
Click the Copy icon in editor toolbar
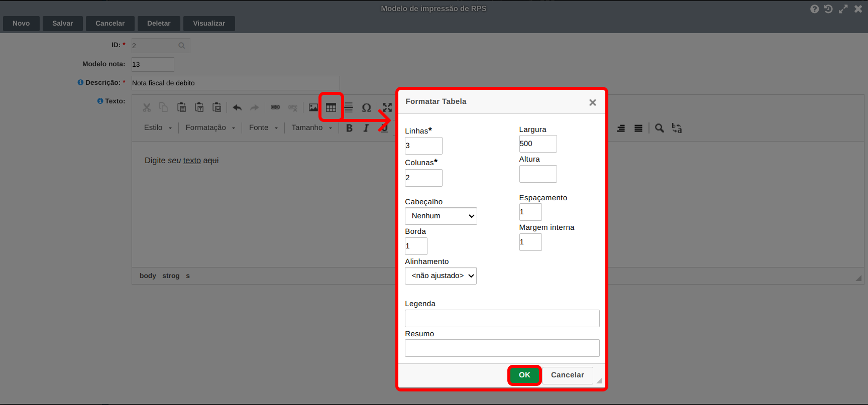[x=164, y=107]
